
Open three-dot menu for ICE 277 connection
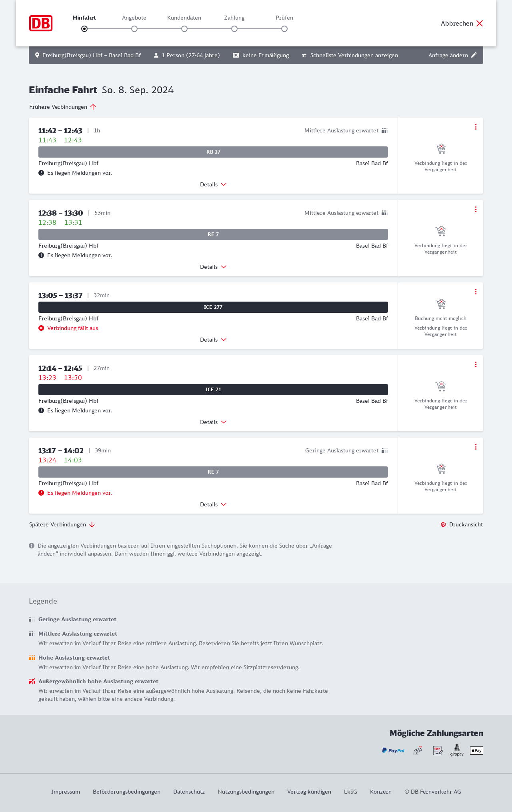pos(476,292)
